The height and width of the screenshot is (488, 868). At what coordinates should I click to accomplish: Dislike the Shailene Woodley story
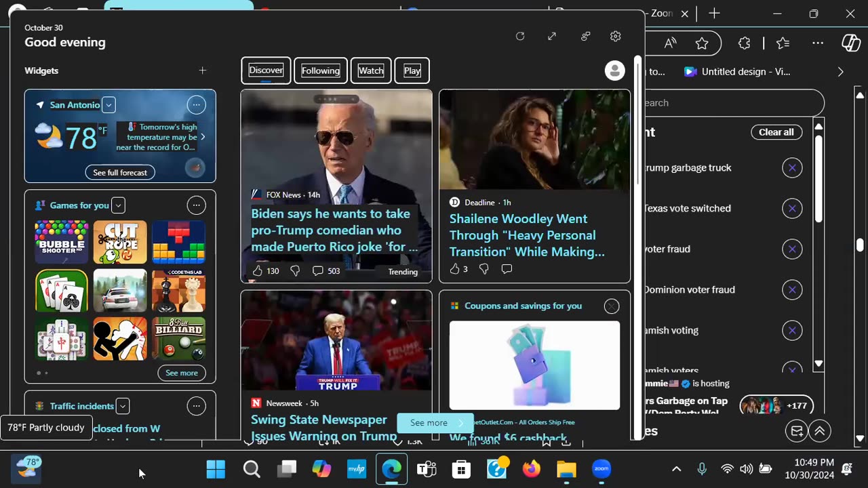pyautogui.click(x=484, y=269)
